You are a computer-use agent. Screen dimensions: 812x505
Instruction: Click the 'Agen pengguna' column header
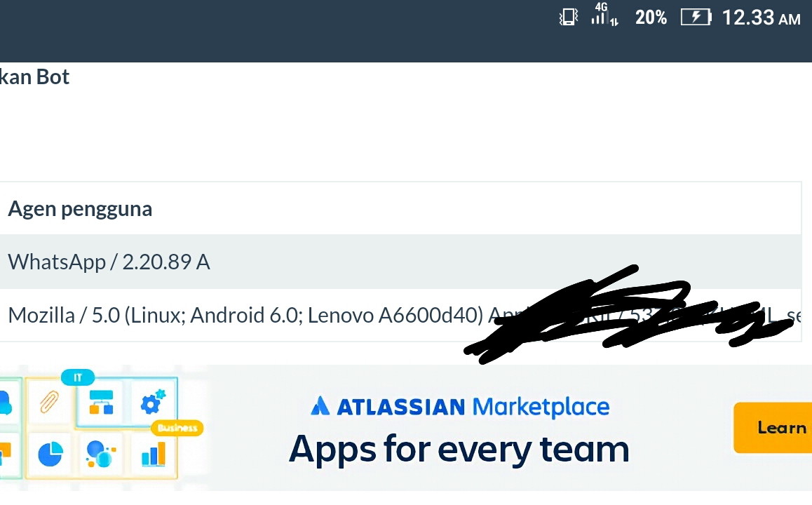click(80, 209)
